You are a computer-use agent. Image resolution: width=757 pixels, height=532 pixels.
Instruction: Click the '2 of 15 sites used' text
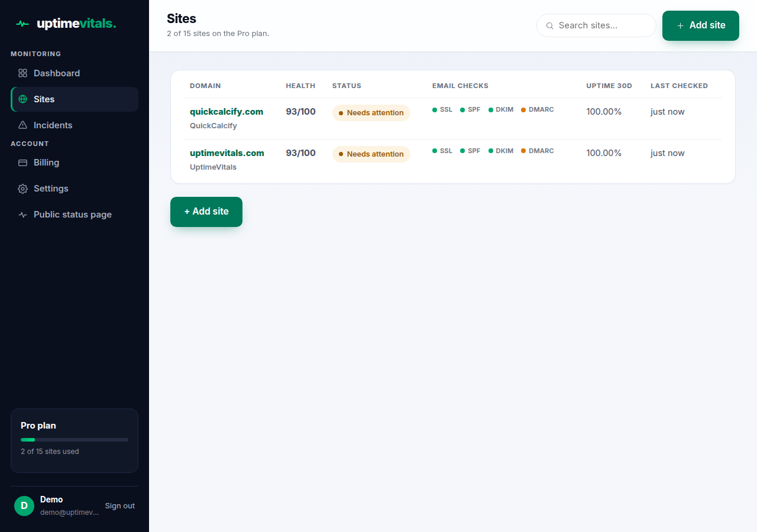click(50, 452)
